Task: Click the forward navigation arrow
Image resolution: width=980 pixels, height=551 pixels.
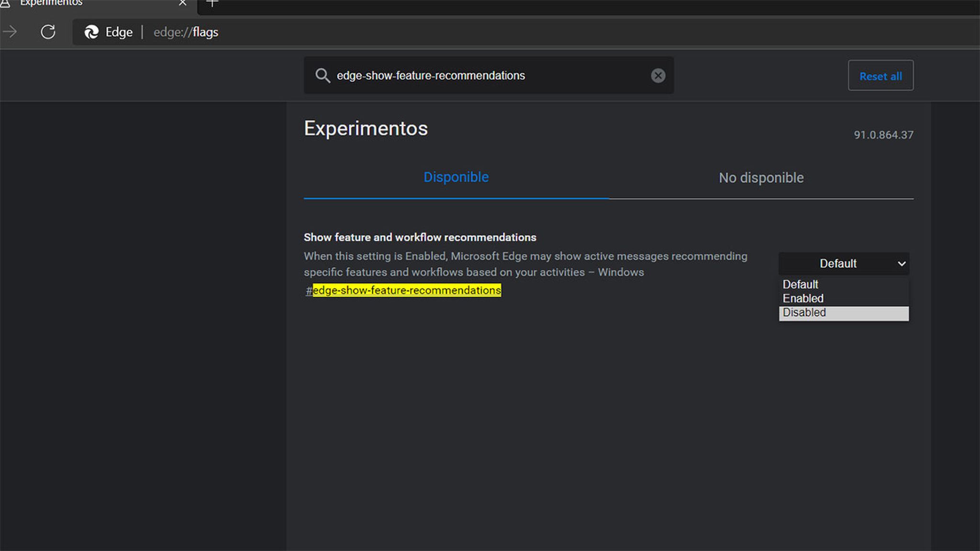Action: coord(11,32)
